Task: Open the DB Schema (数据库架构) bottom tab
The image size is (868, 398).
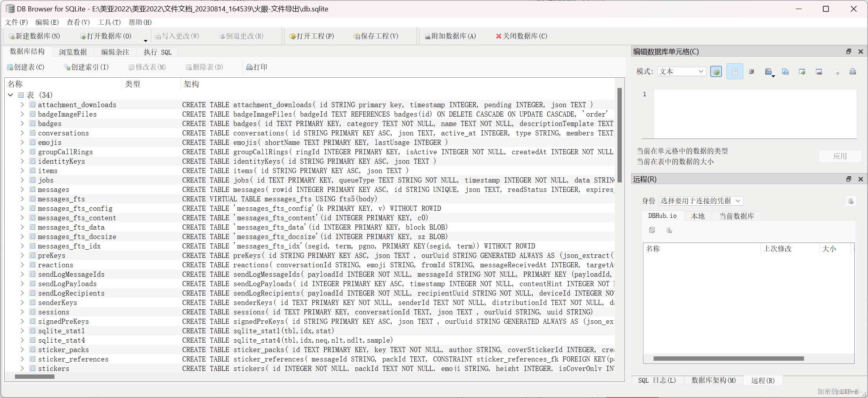Action: point(714,380)
